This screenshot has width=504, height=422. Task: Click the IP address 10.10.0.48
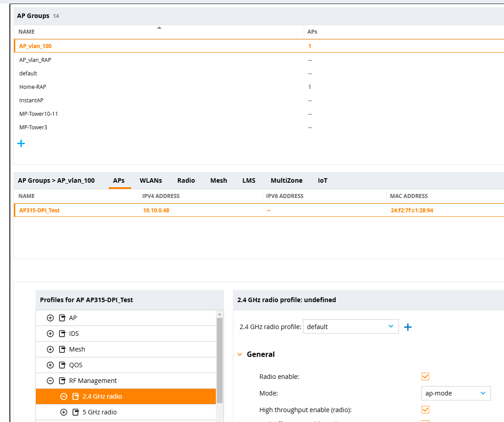click(156, 211)
